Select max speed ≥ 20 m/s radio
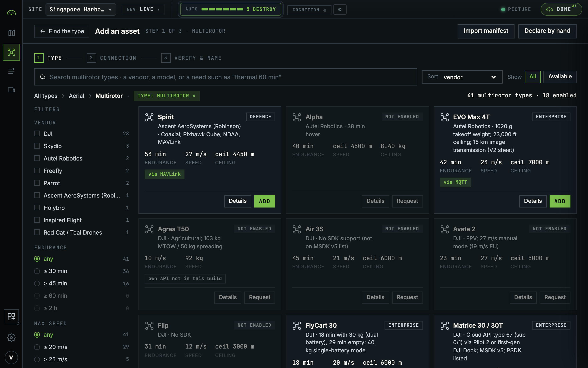The image size is (588, 368). tap(37, 347)
